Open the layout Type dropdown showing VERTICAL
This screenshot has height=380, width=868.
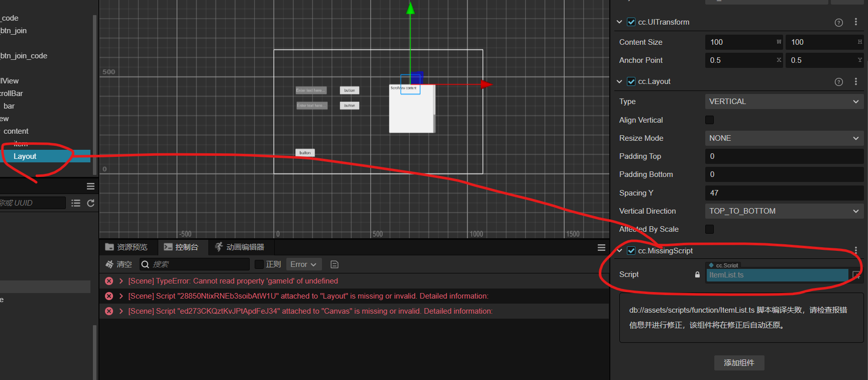(784, 102)
